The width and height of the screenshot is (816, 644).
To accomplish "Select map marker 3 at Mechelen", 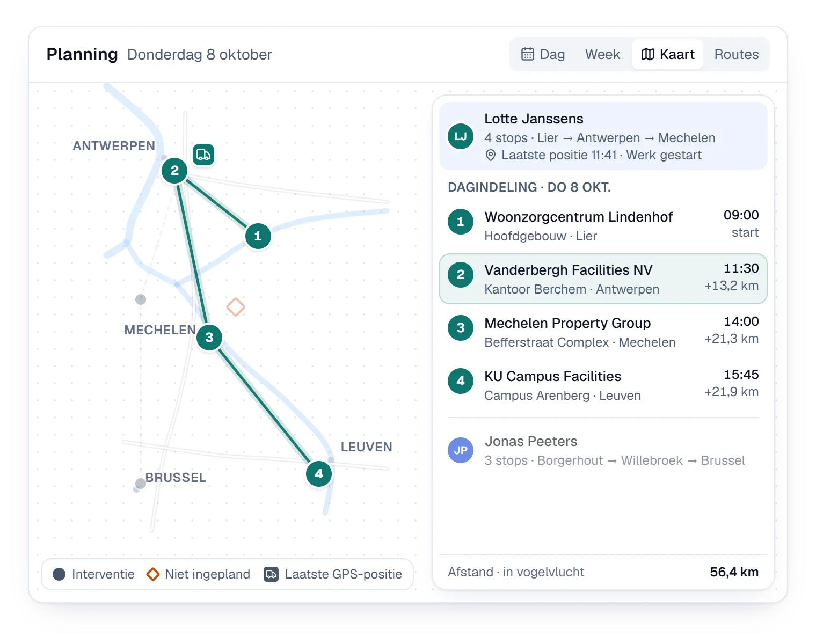I will pyautogui.click(x=209, y=337).
